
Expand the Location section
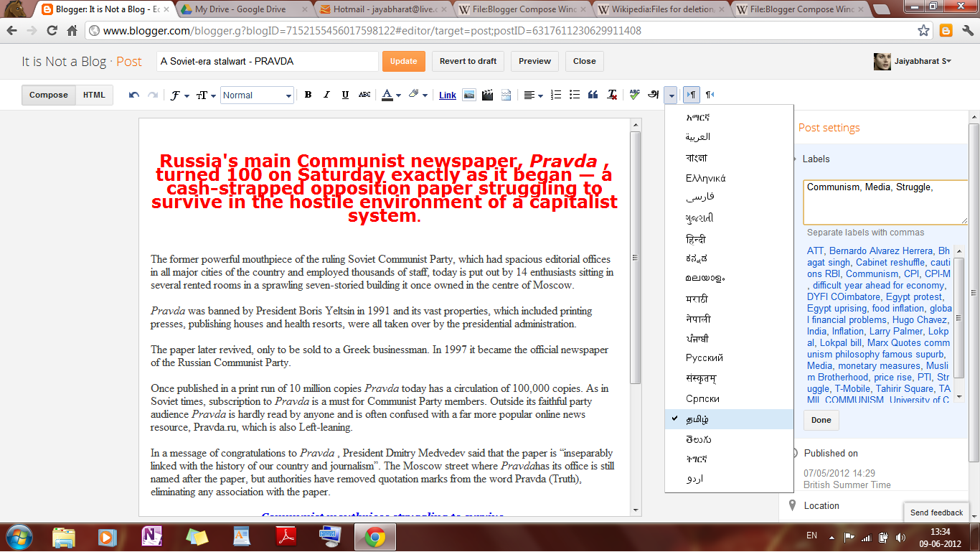click(821, 505)
